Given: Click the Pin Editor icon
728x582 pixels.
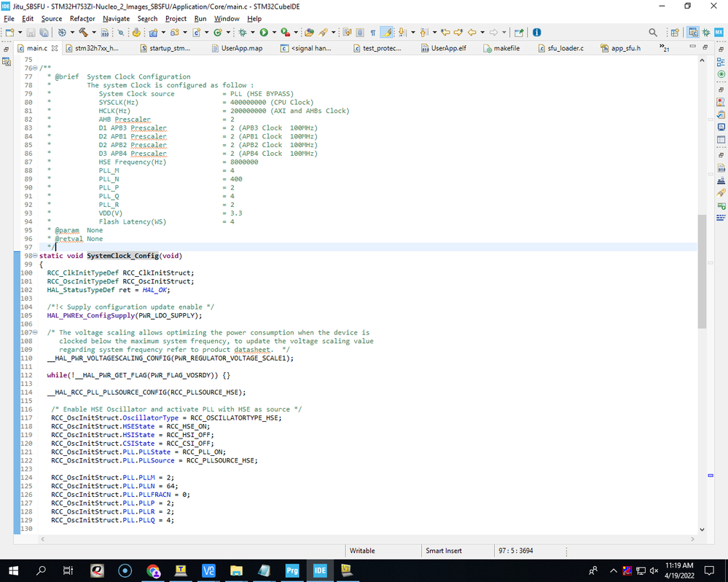Looking at the screenshot, I should click(x=519, y=33).
